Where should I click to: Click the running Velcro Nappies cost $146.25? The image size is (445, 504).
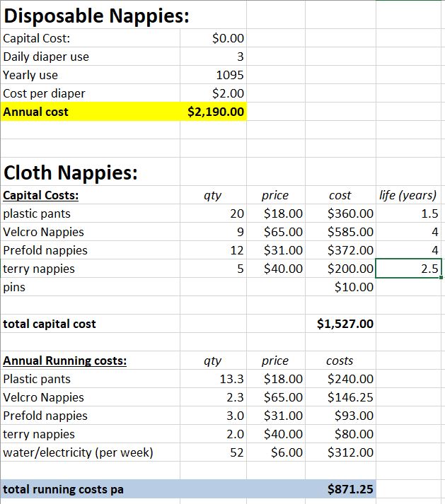(350, 398)
